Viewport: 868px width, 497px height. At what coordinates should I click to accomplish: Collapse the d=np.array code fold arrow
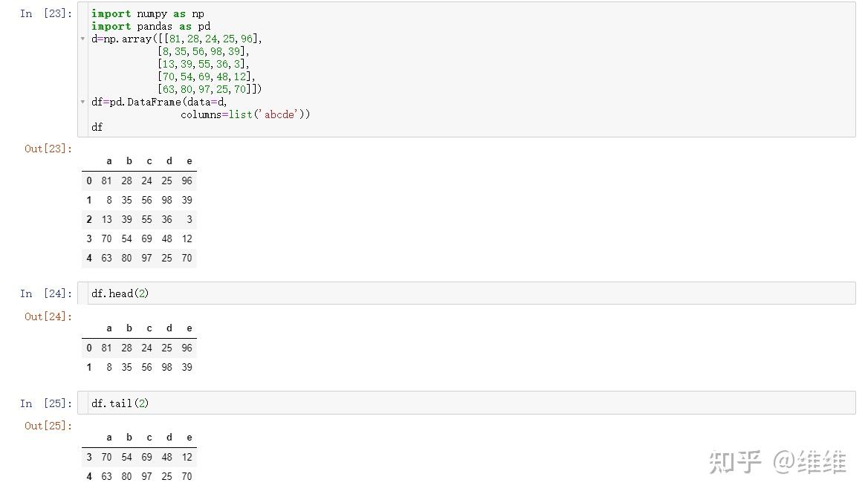point(83,39)
